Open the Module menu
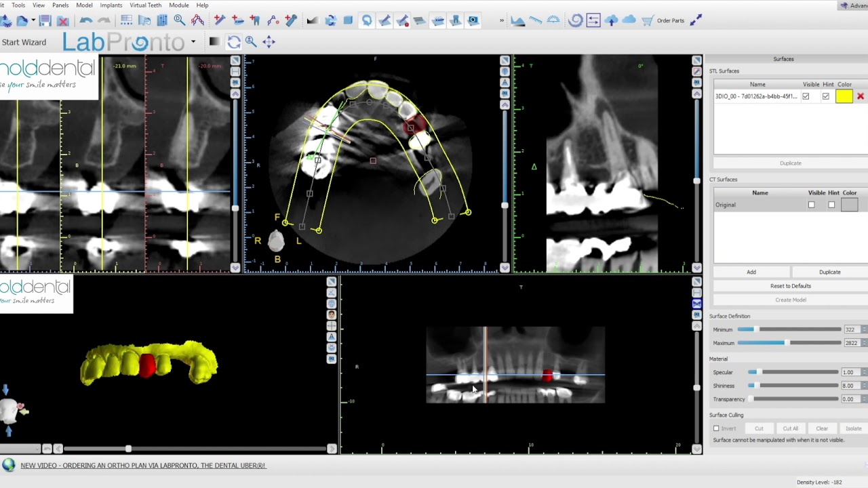The image size is (868, 488). tap(179, 5)
